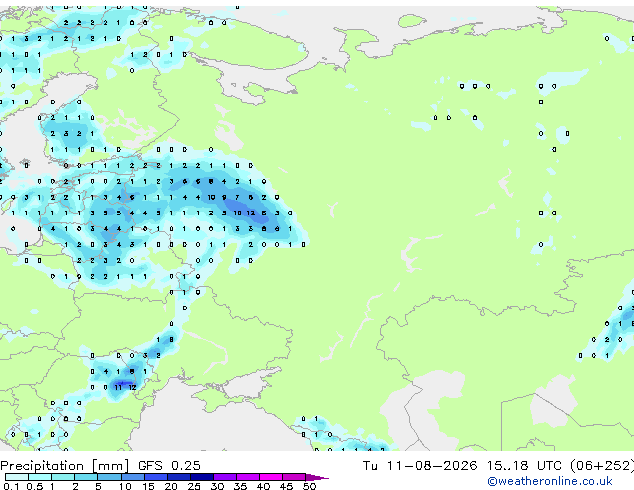Click the legend swatch between 35 and 40
The width and height of the screenshot is (634, 490).
(x=248, y=477)
